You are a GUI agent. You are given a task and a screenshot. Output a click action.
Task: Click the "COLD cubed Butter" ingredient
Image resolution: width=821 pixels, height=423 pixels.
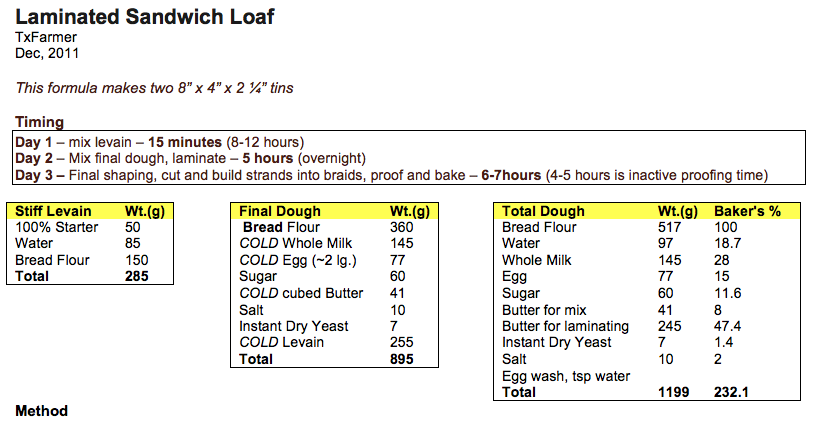pos(301,293)
